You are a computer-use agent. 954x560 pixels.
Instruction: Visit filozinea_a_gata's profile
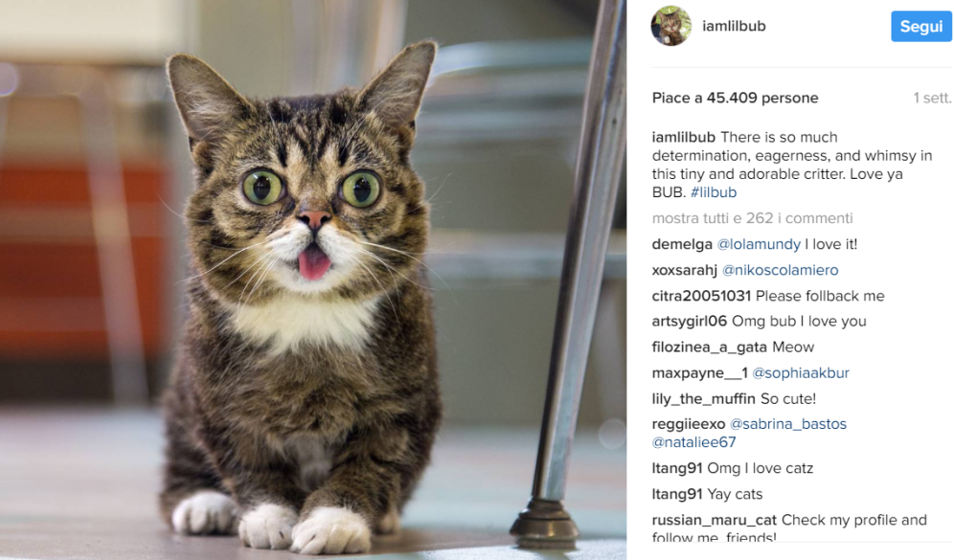(x=710, y=347)
